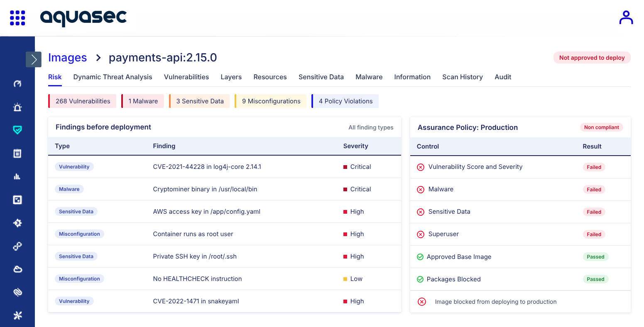Select the shield check sidebar icon

pos(17,130)
